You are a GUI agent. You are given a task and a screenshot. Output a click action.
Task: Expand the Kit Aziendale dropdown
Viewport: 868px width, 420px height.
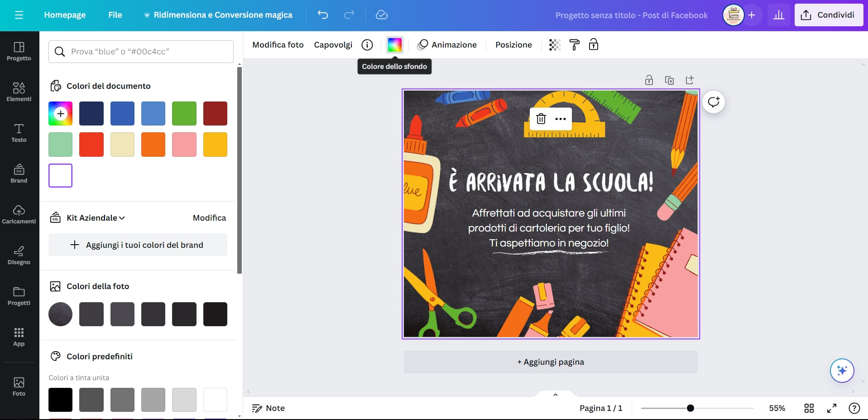(96, 218)
